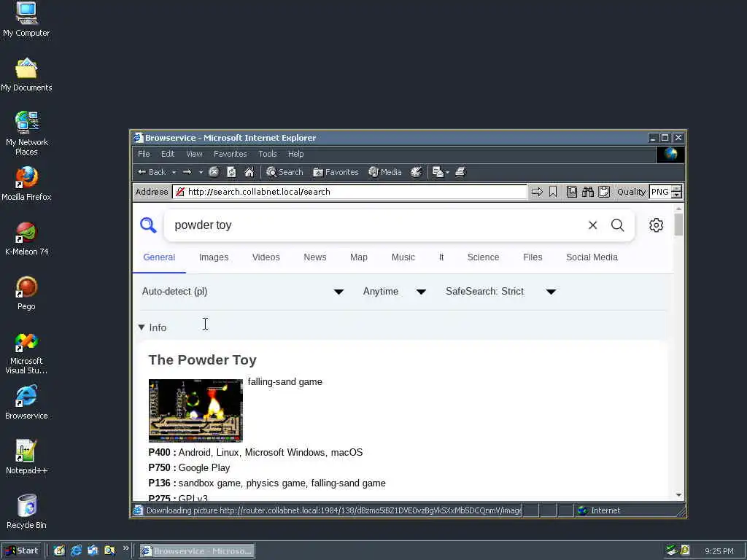The width and height of the screenshot is (747, 560).
Task: Clear the search query with X
Action: (592, 225)
